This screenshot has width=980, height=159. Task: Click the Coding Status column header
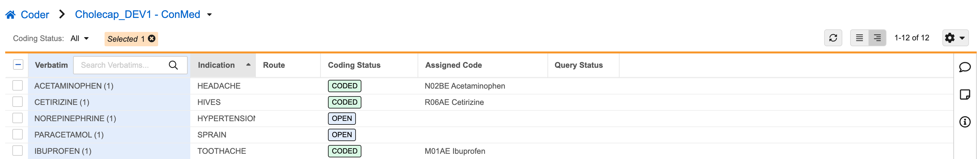pyautogui.click(x=354, y=65)
